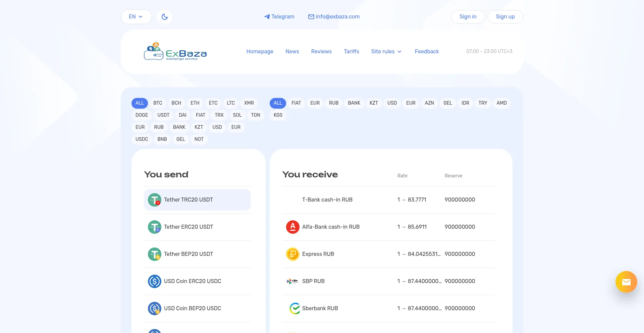Filter receive list by AMD
The image size is (644, 333).
pos(501,103)
